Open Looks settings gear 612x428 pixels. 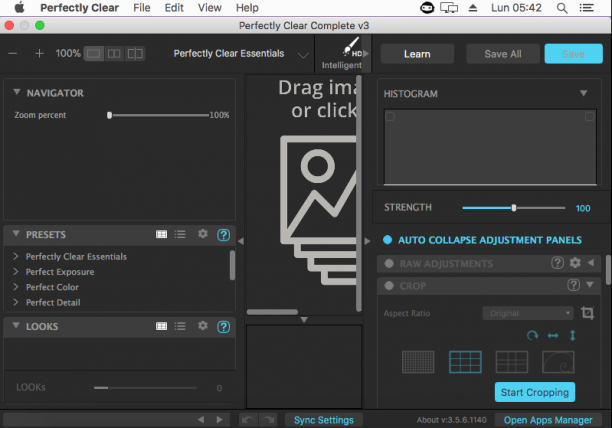coord(203,326)
